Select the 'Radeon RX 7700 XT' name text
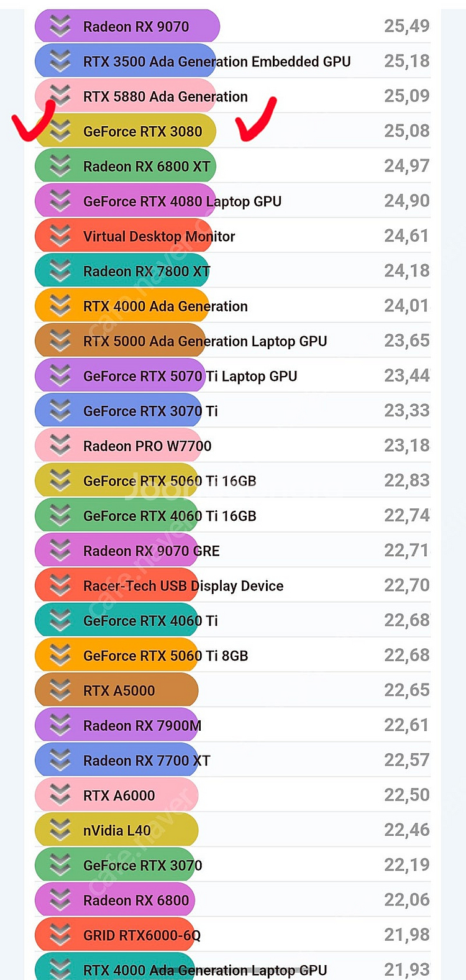 coord(147,761)
